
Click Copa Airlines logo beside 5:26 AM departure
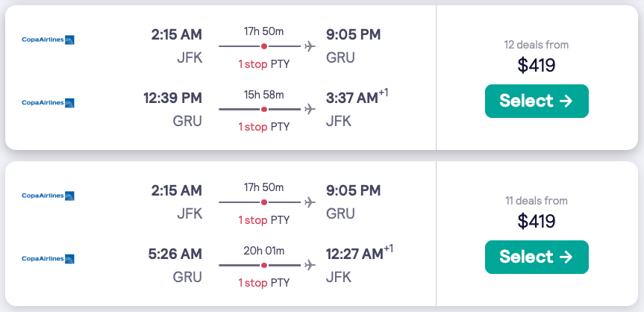tap(48, 259)
